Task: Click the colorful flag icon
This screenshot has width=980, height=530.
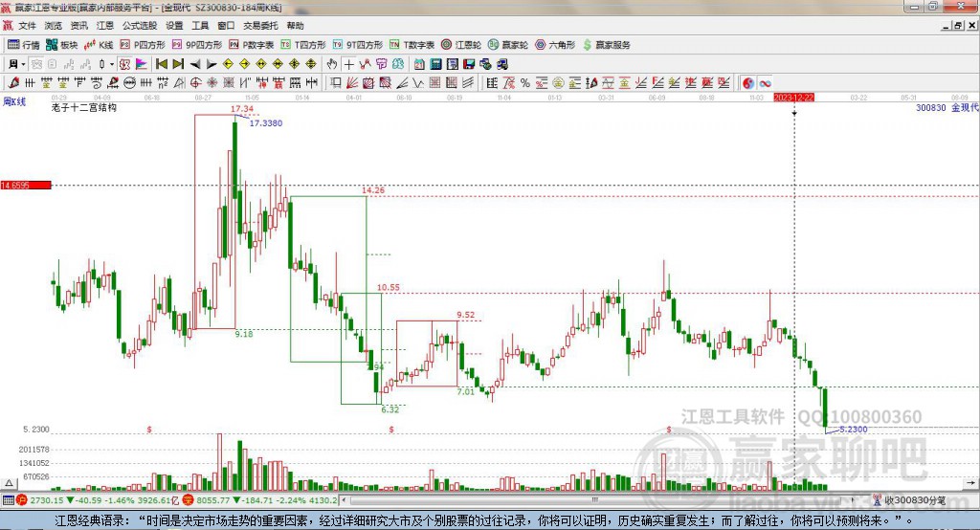Action: tap(142, 64)
